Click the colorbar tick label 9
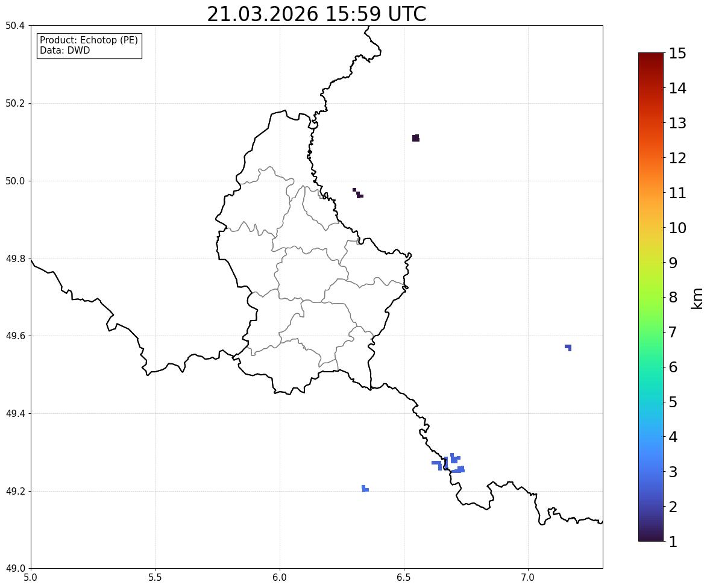 (x=673, y=263)
